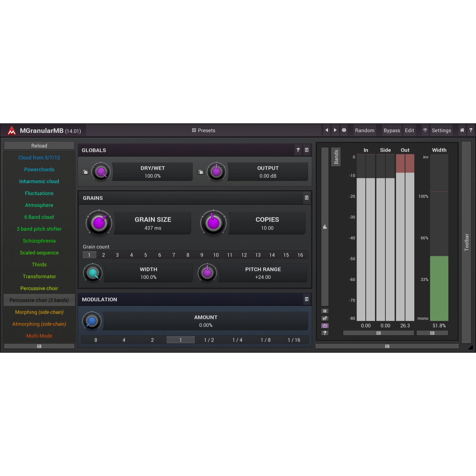Click the Modulation Amount value field
This screenshot has width=476, height=476.
206,321
